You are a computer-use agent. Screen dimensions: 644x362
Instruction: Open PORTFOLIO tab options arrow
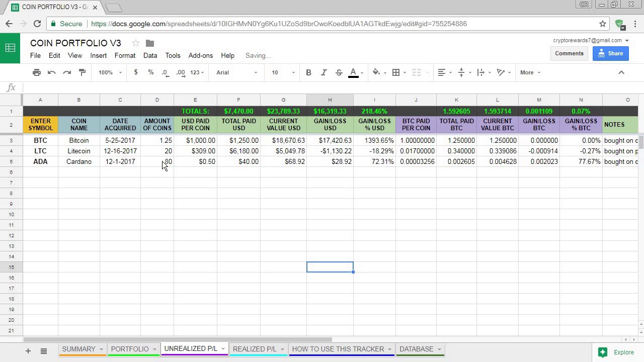(x=154, y=349)
